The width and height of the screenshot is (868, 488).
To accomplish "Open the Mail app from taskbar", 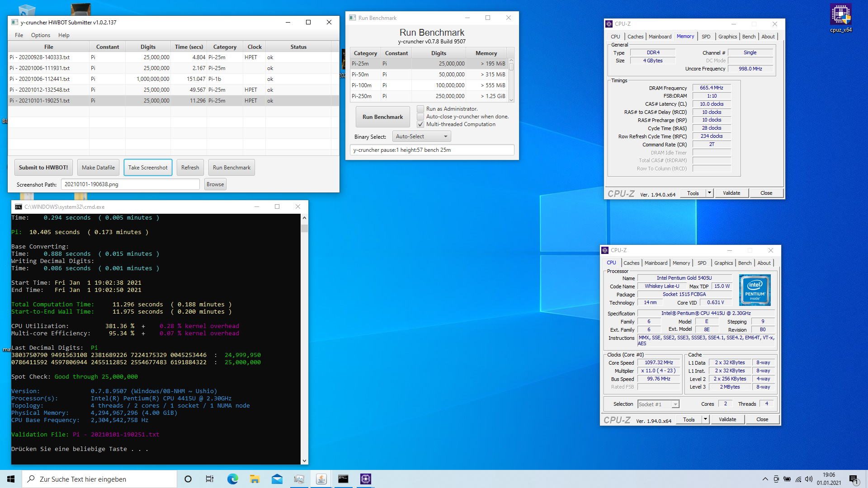I will coord(277,479).
